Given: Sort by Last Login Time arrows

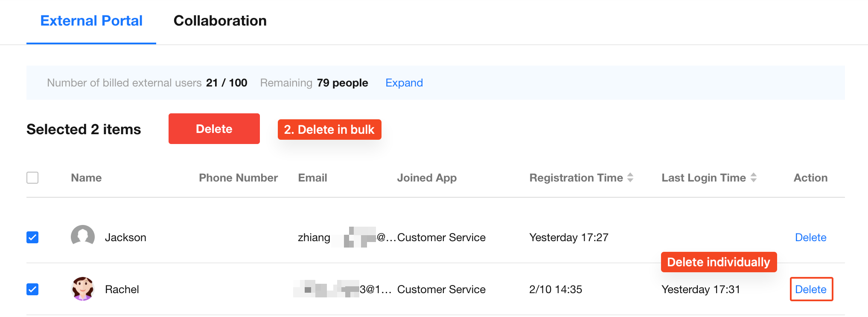Looking at the screenshot, I should tap(754, 178).
